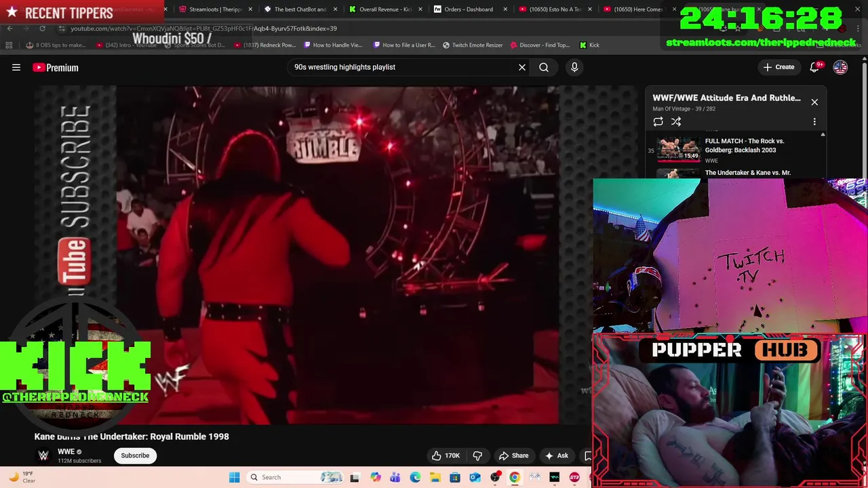Viewport: 868px width, 488px height.
Task: Open the YouTube hamburger guide menu
Action: (x=16, y=67)
